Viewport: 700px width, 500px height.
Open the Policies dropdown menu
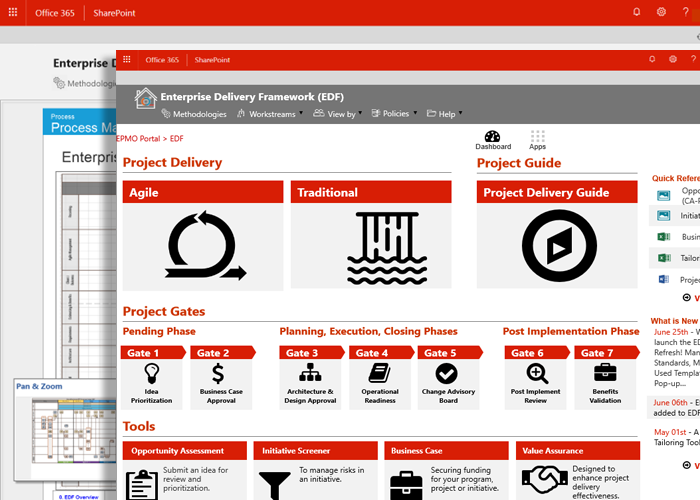(394, 114)
